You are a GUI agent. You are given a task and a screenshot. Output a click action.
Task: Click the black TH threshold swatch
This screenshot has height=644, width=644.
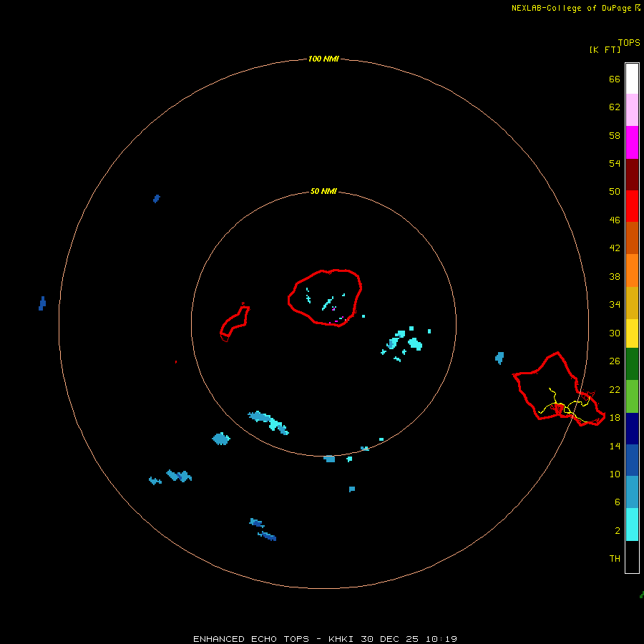click(632, 557)
